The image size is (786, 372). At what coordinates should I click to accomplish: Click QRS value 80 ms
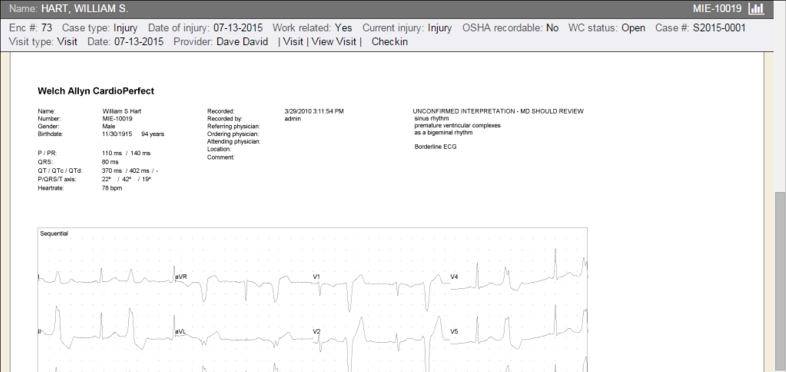pos(110,162)
